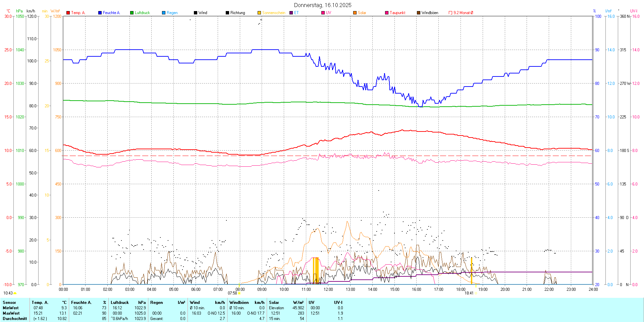Viewport: 644px width, 322px height.
Task: Click the black Wind legend square
Action: [x=196, y=13]
